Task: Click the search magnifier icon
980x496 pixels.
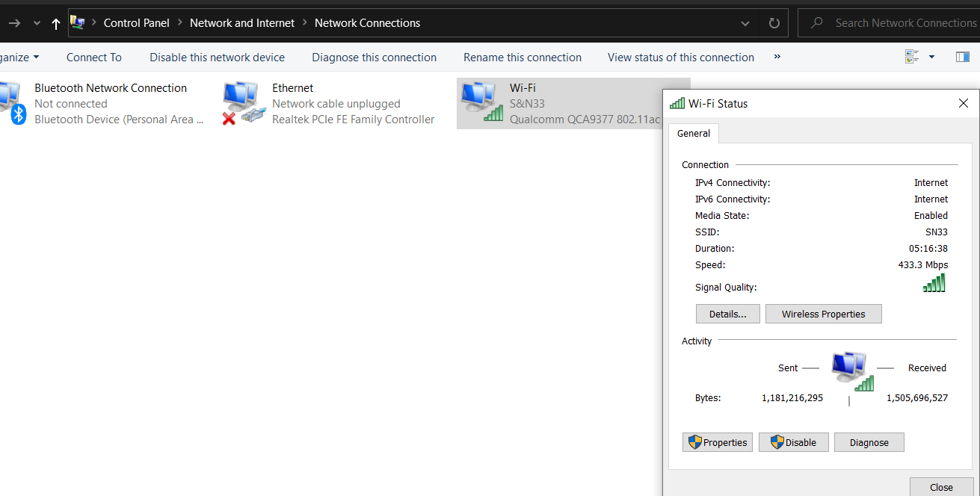Action: [x=818, y=23]
